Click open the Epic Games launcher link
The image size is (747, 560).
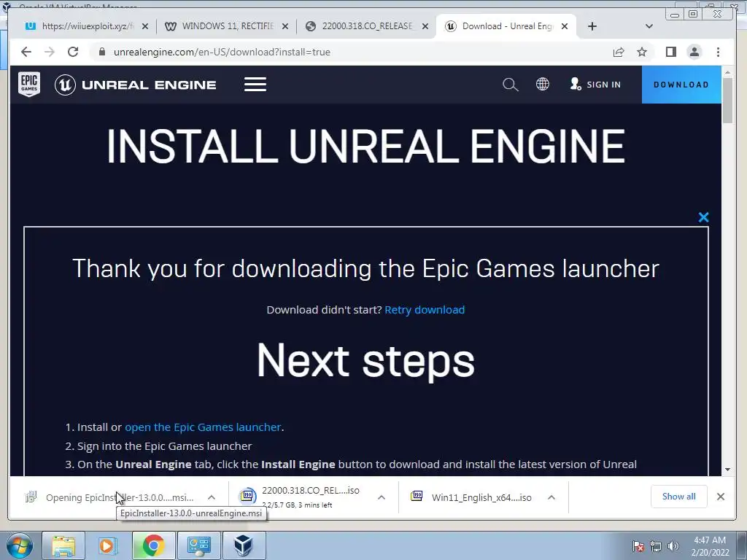pos(203,427)
